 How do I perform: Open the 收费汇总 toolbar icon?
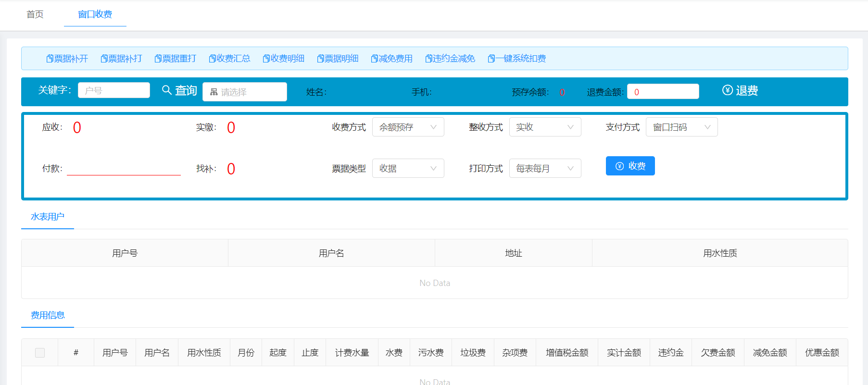(212, 59)
